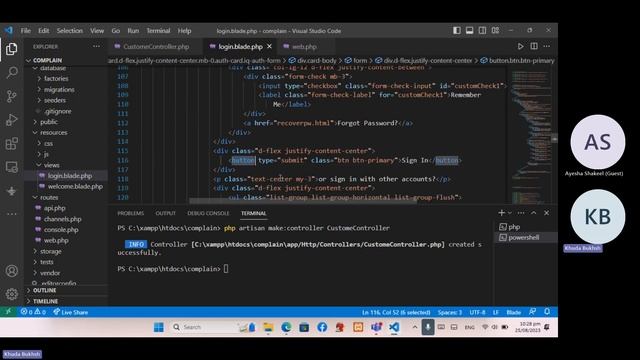Image resolution: width=640 pixels, height=360 pixels.
Task: Split the editor to the right
Action: point(534,46)
